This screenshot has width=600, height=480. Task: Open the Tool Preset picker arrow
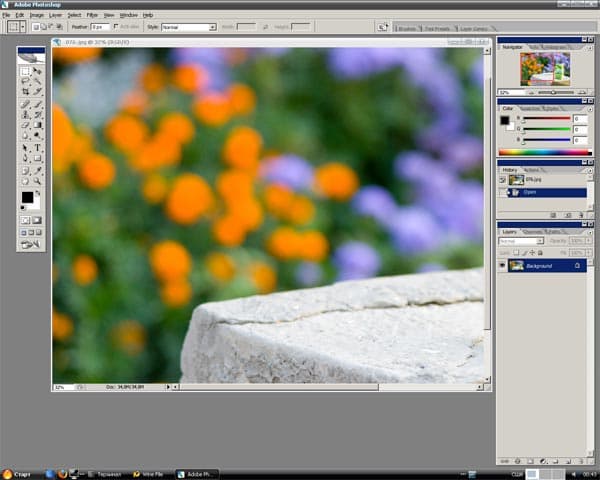tap(23, 27)
